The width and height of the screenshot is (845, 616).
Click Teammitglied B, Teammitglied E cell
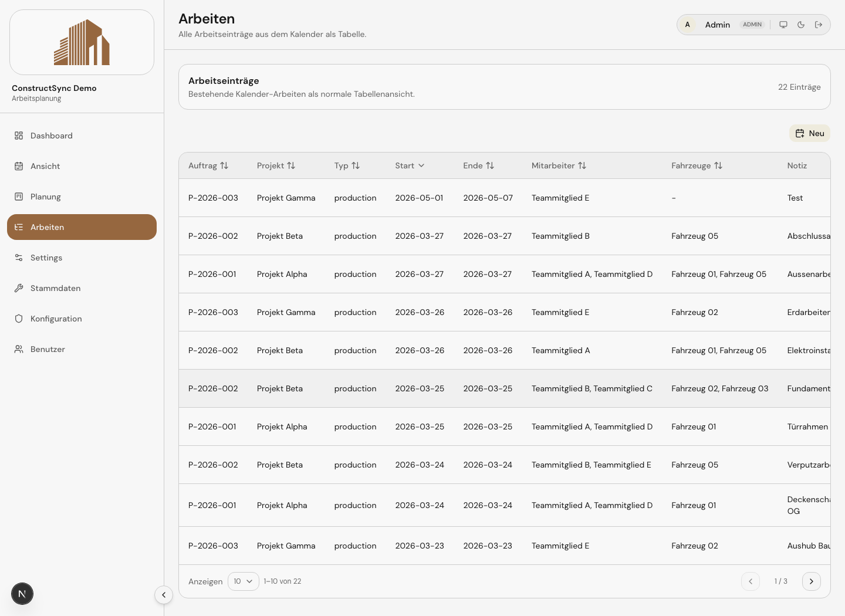click(591, 465)
